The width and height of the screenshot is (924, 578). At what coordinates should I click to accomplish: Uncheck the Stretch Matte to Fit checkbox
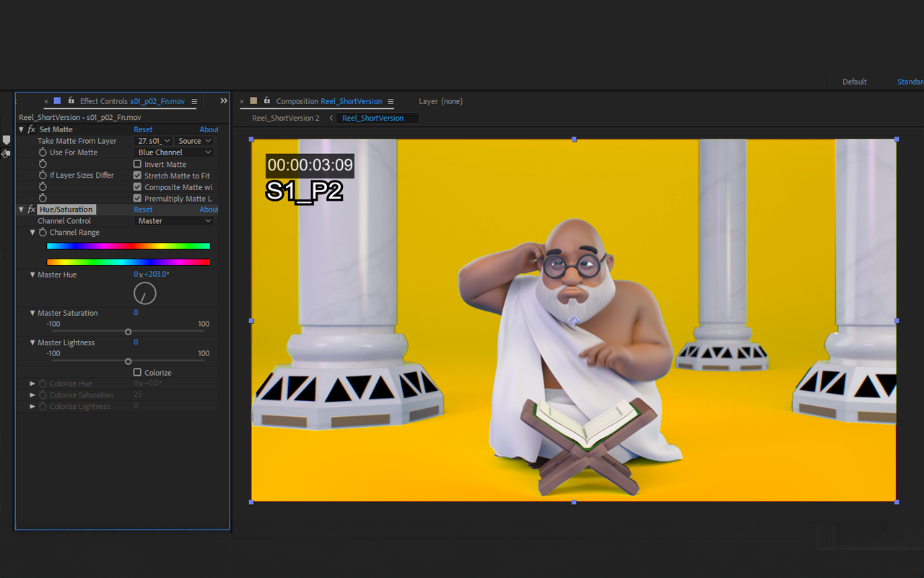[x=137, y=176]
